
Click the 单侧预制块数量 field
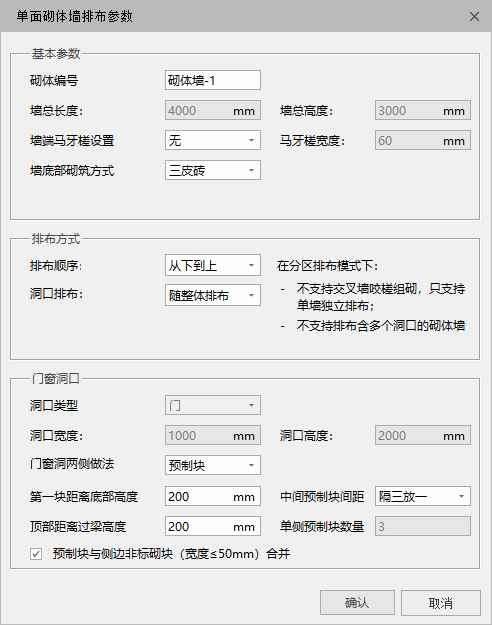point(423,526)
